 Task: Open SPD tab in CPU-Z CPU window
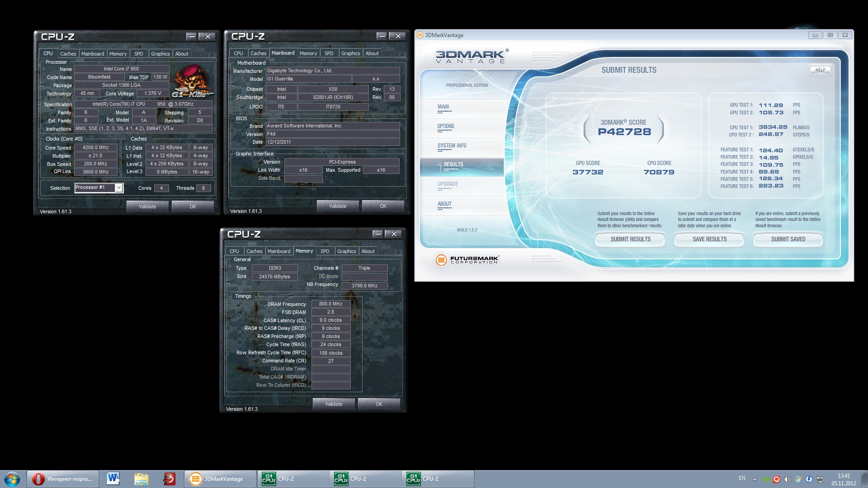coord(139,53)
